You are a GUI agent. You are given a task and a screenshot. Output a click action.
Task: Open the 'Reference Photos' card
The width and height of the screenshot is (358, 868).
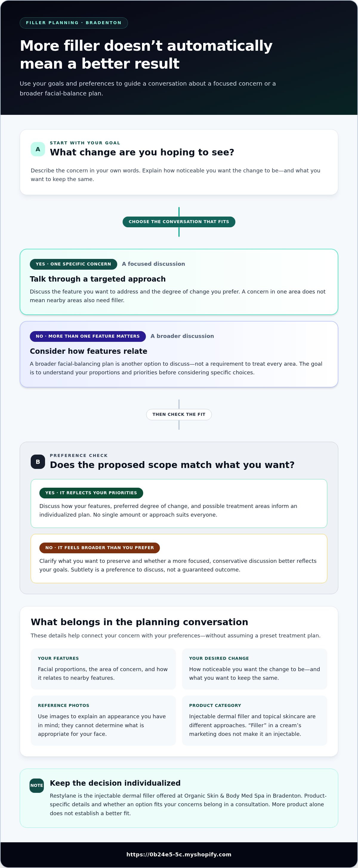[x=103, y=720]
